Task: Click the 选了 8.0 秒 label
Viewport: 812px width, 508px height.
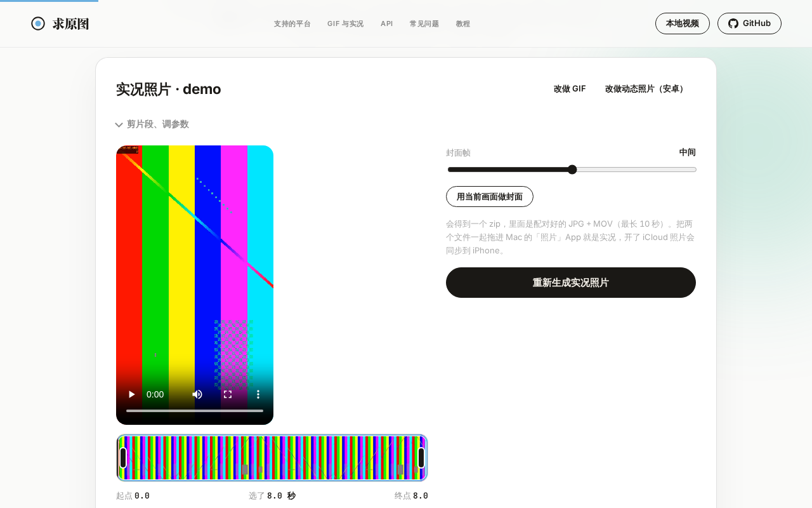Action: [x=272, y=496]
